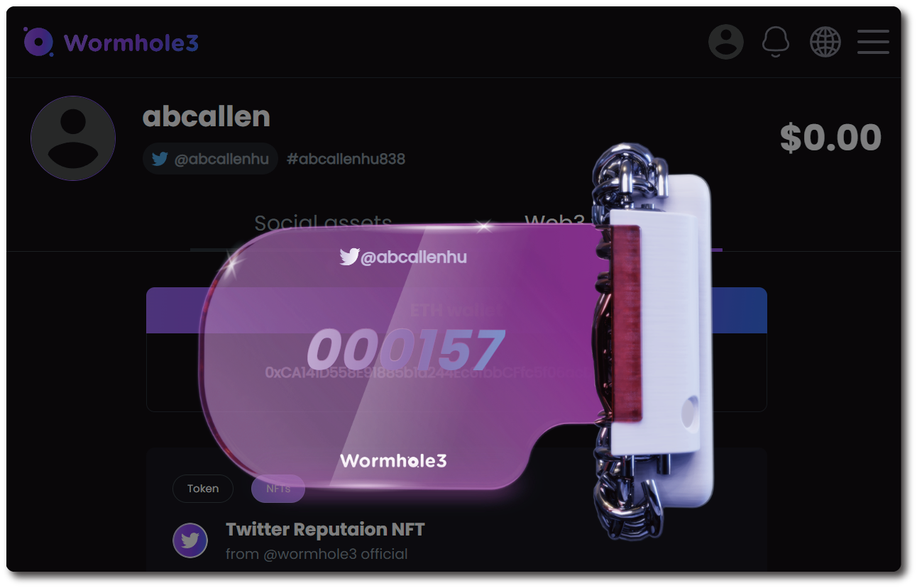Open the language globe icon

point(825,43)
